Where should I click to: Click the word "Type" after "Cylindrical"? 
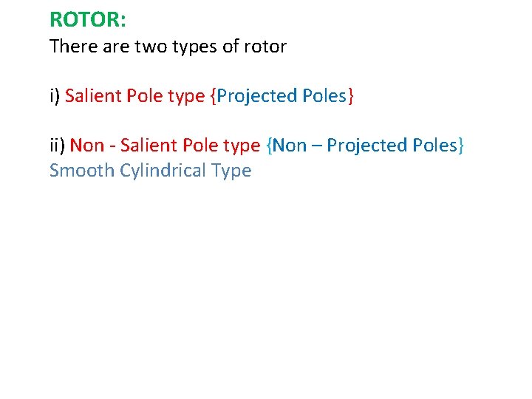pyautogui.click(x=231, y=171)
